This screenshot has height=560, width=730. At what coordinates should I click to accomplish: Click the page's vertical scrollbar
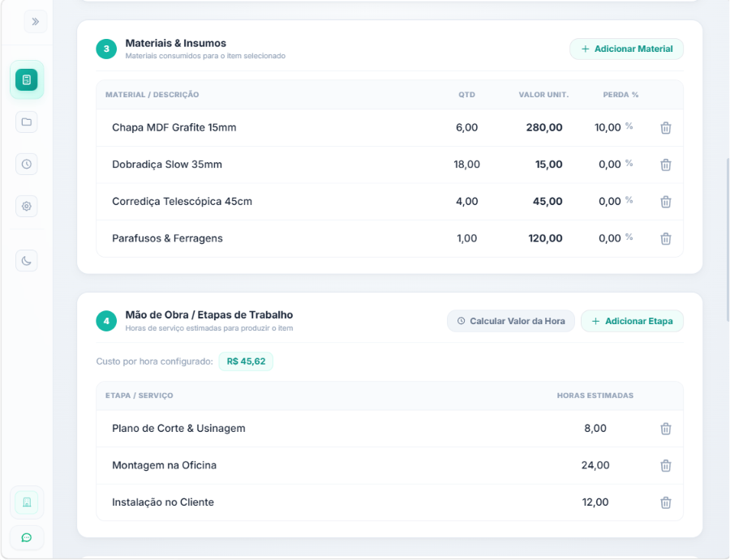tap(728, 240)
